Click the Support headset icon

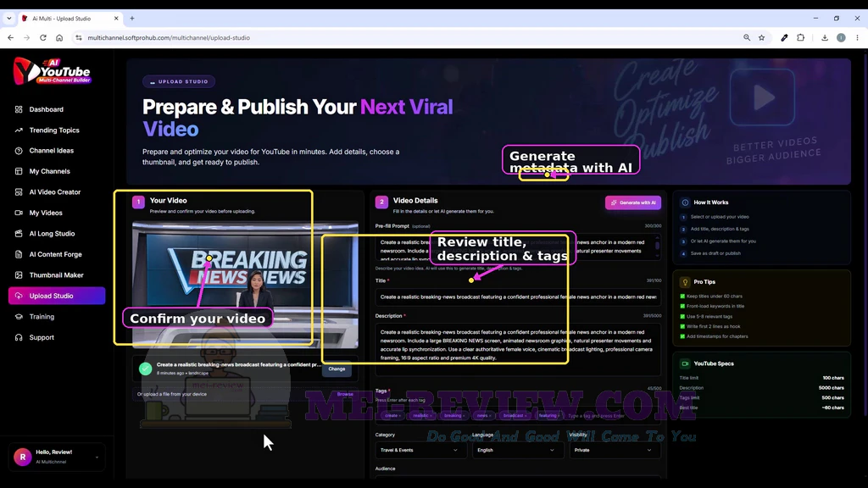coord(19,337)
